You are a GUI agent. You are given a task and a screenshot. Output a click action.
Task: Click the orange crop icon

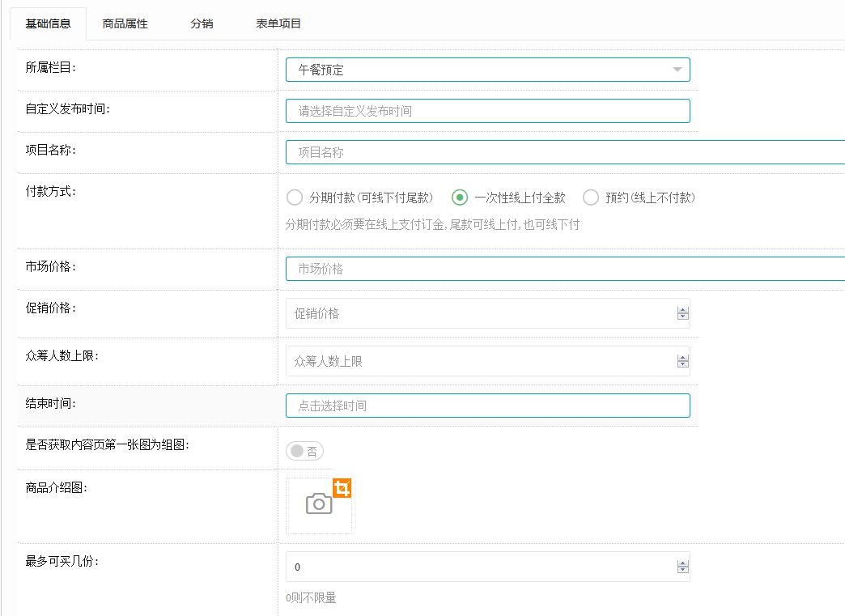[342, 488]
